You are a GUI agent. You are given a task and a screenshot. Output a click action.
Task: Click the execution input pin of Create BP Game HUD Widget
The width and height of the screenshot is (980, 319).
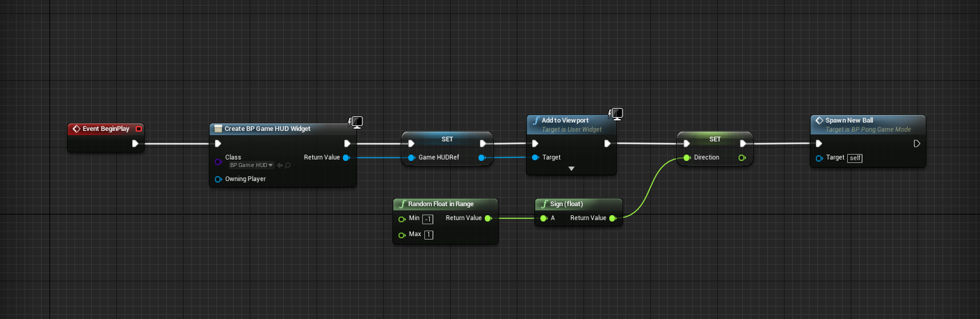click(x=218, y=144)
